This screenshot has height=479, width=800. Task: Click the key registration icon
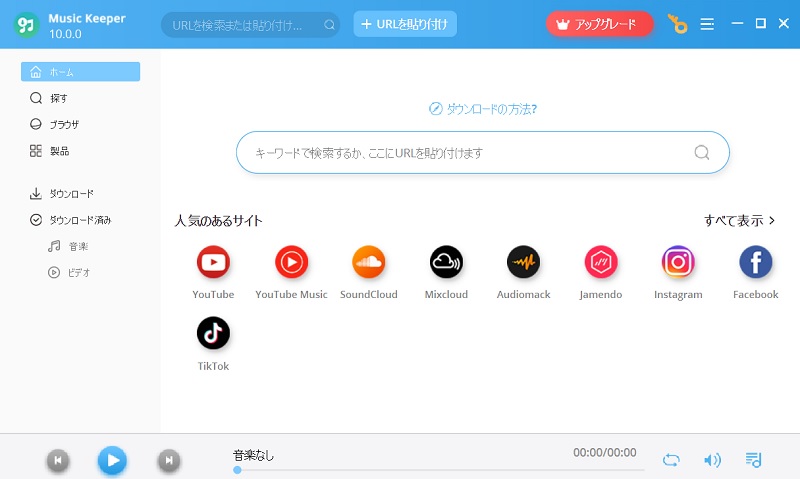pos(678,24)
